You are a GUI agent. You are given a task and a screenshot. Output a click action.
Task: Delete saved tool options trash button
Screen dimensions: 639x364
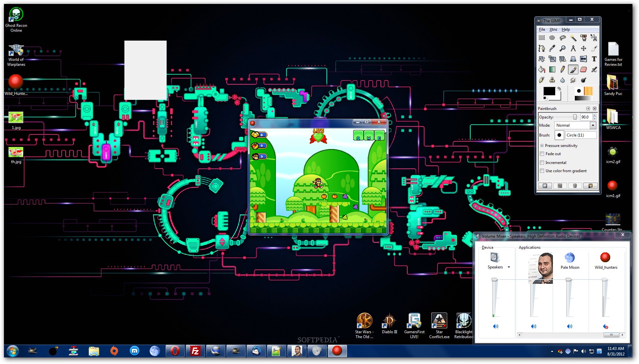(575, 186)
